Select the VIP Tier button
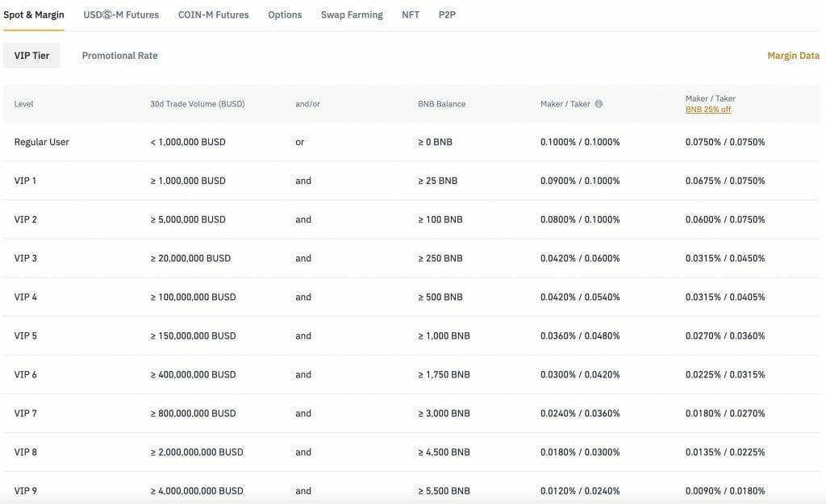 [x=31, y=56]
